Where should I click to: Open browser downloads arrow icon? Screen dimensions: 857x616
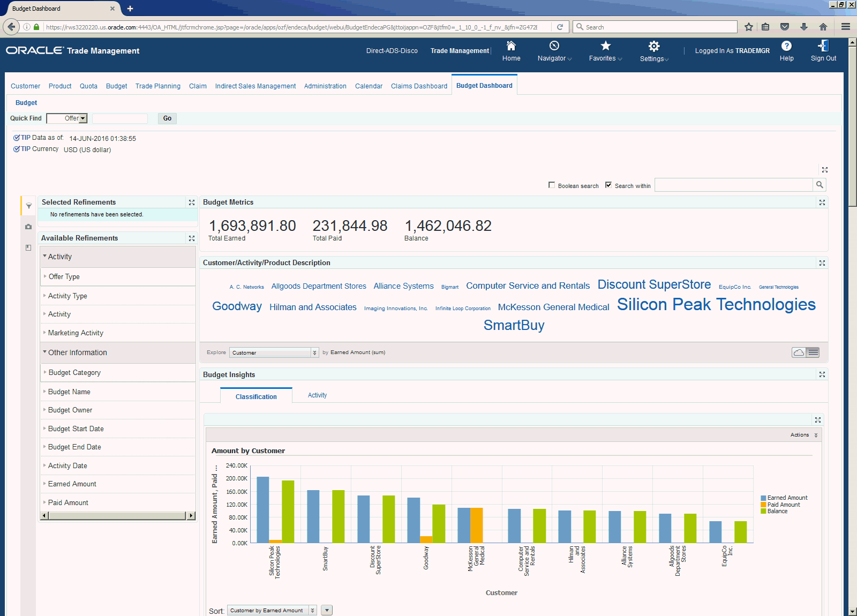point(804,27)
